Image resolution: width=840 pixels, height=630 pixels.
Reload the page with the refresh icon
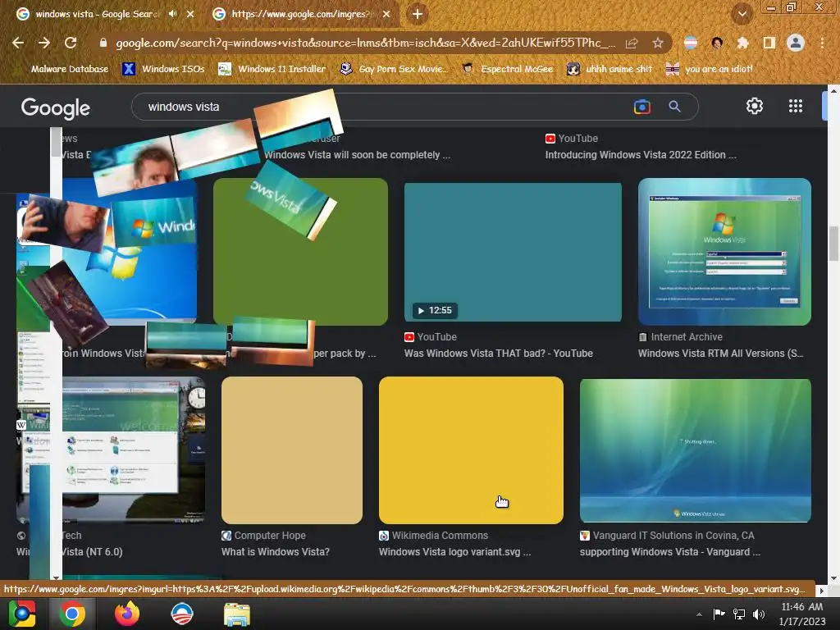(x=71, y=43)
